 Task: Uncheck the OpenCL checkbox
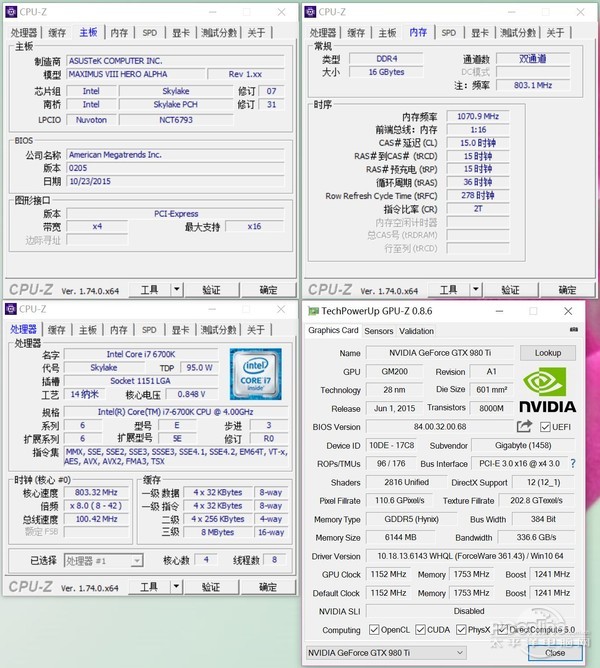pyautogui.click(x=374, y=630)
